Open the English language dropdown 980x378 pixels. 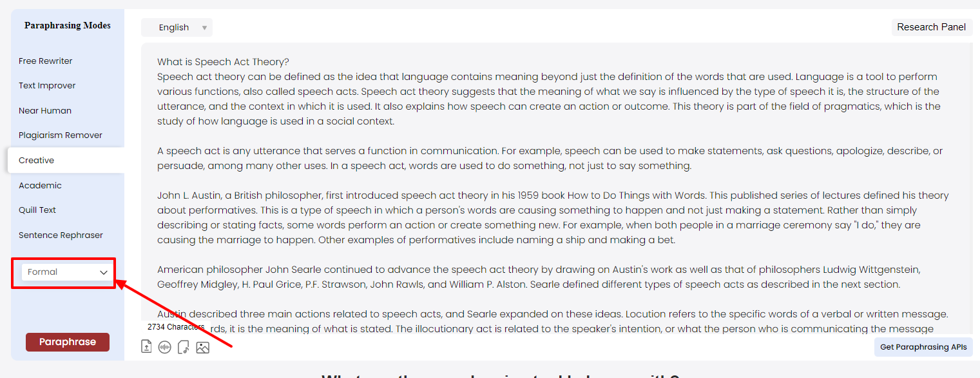tap(177, 28)
